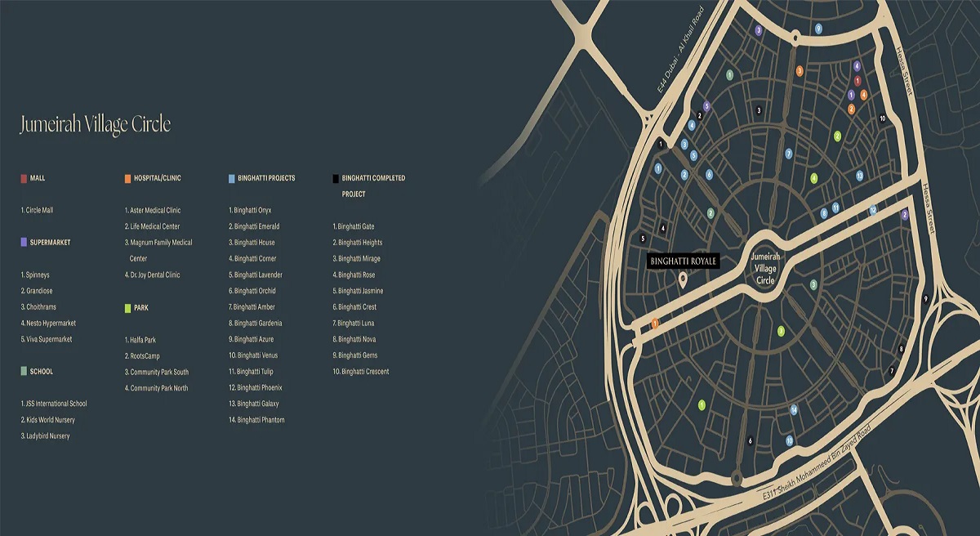This screenshot has height=536, width=980.
Task: Select blue marker 13 for Binghatti Galaxy
Action: tap(859, 175)
